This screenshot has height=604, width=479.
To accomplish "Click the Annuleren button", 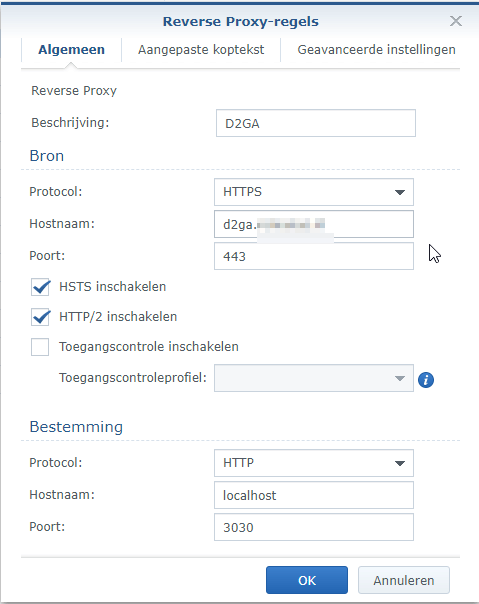I will (x=403, y=580).
